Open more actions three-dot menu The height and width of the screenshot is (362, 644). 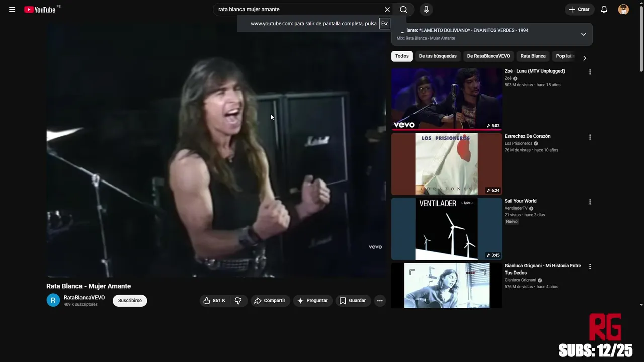click(x=380, y=301)
